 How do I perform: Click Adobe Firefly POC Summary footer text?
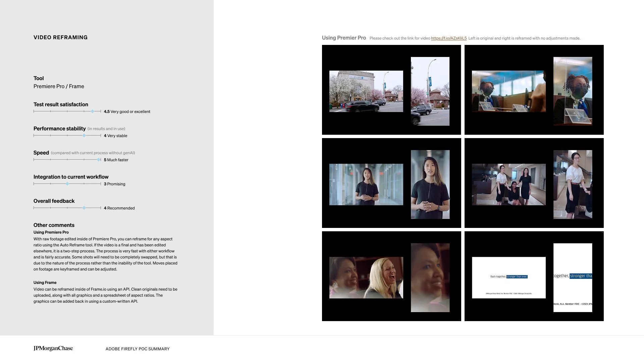[x=138, y=349]
